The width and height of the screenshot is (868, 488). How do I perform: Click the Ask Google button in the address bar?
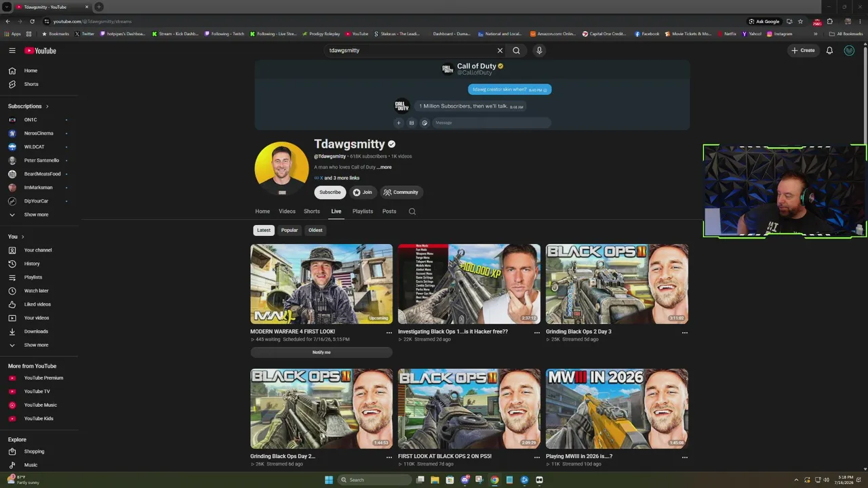764,21
